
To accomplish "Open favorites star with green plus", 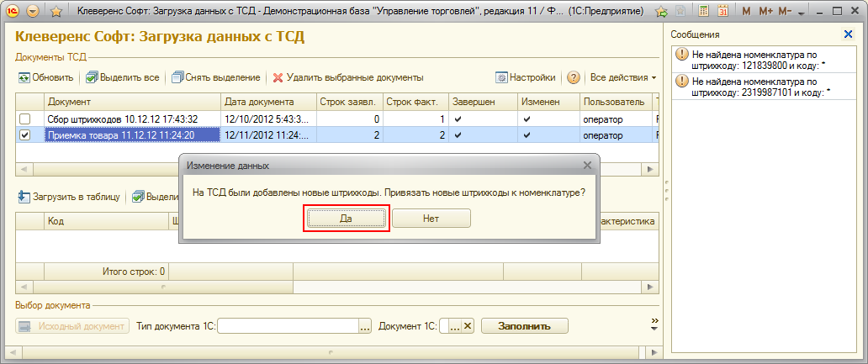I will [662, 11].
